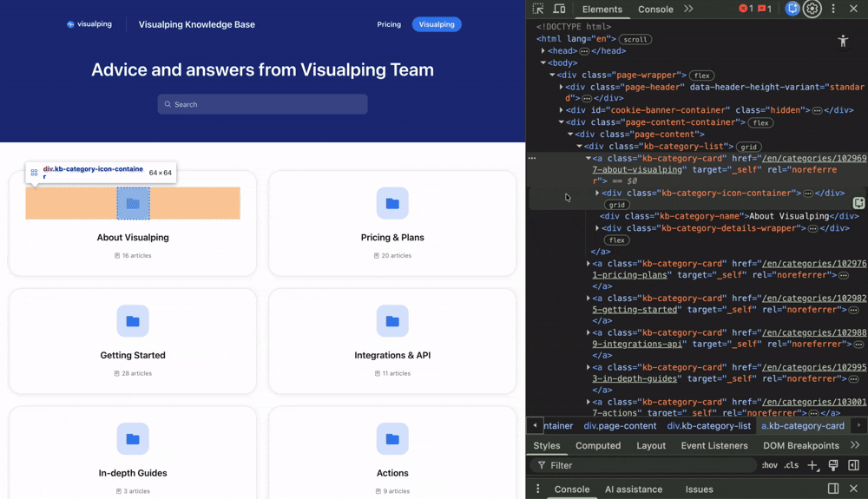Image resolution: width=868 pixels, height=499 pixels.
Task: Switch to the top Console tab
Action: pyautogui.click(x=655, y=10)
